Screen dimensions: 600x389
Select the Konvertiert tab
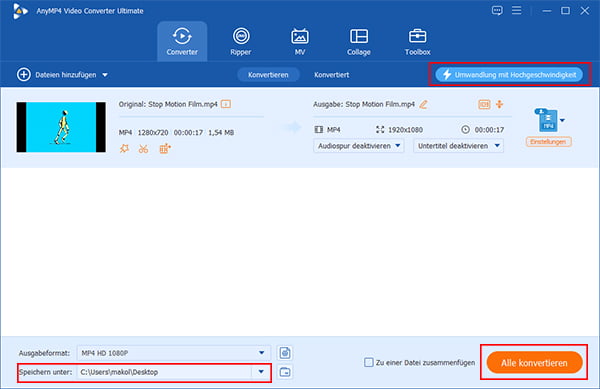331,75
